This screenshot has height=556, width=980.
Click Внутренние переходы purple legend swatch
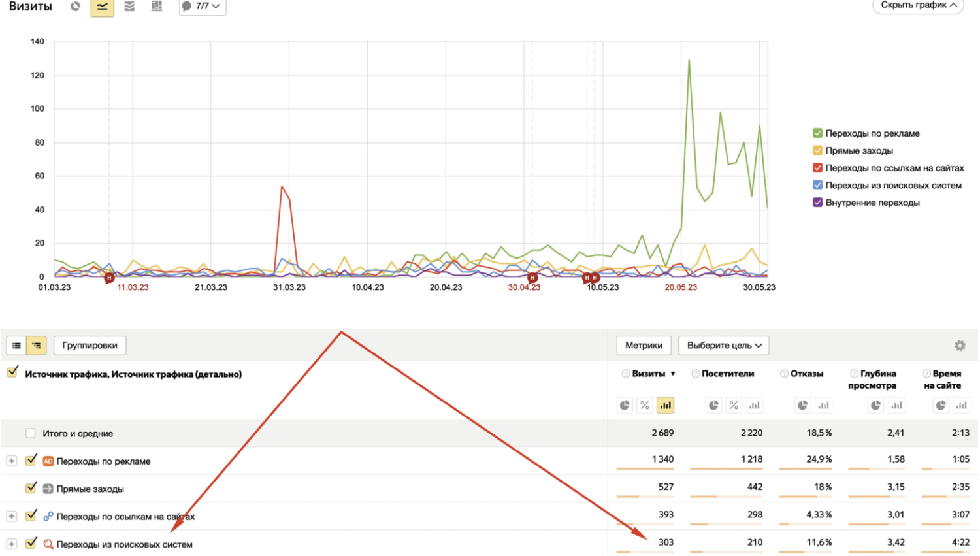[x=817, y=203]
